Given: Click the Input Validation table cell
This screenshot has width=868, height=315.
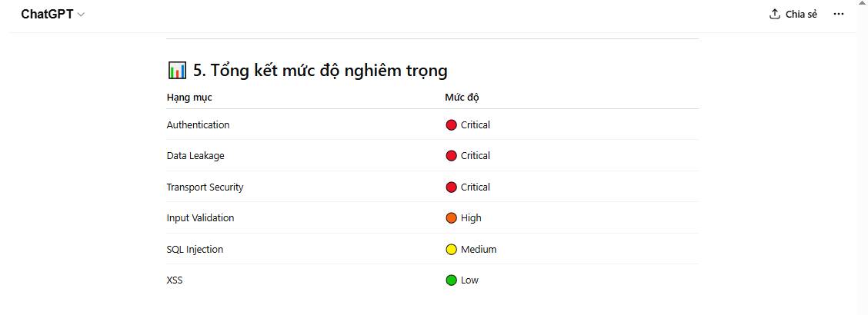Looking at the screenshot, I should pos(200,218).
